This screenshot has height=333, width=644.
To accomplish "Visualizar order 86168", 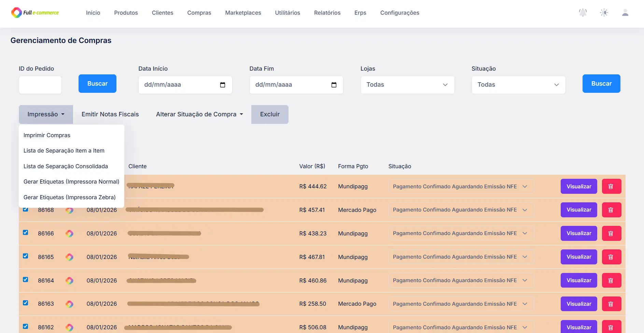I will click(x=579, y=210).
